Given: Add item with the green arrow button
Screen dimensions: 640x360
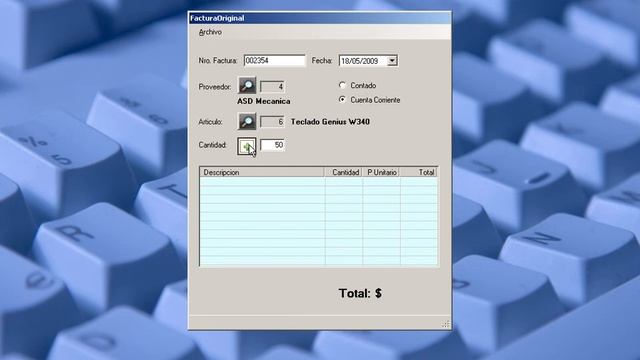Looking at the screenshot, I should [x=247, y=146].
